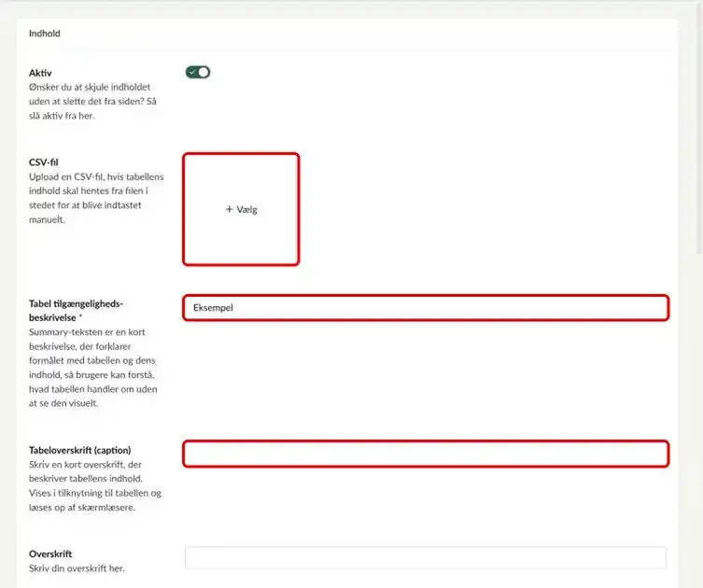The height and width of the screenshot is (588, 703).
Task: Open the Indhold tab
Action: click(45, 34)
